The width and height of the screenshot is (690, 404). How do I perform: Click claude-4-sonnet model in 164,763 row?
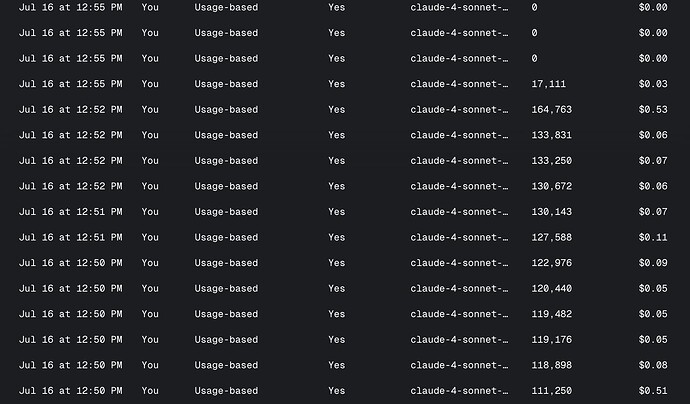click(459, 110)
